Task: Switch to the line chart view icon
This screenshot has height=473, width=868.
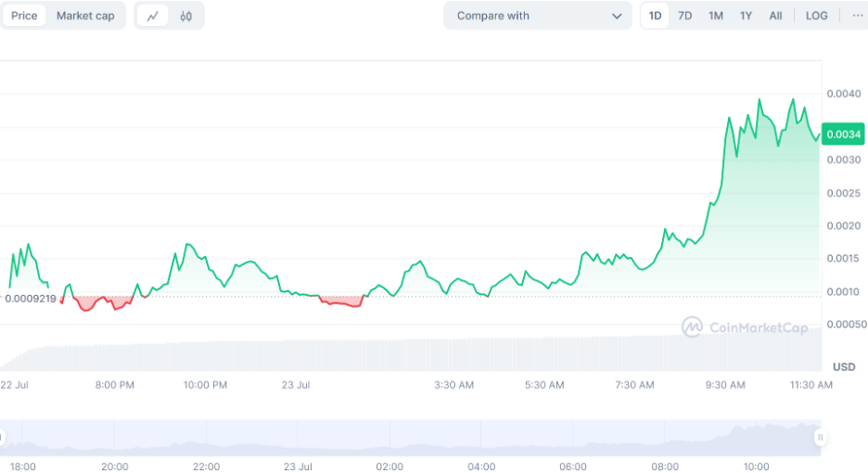Action: pyautogui.click(x=153, y=16)
